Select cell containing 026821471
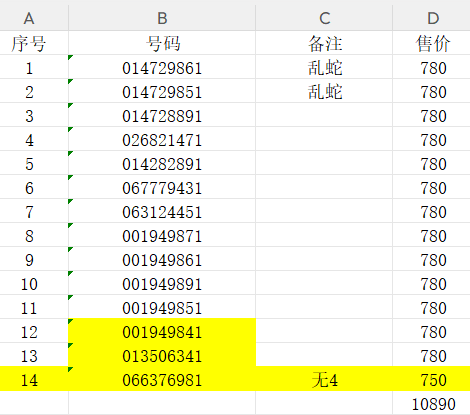 [x=162, y=139]
